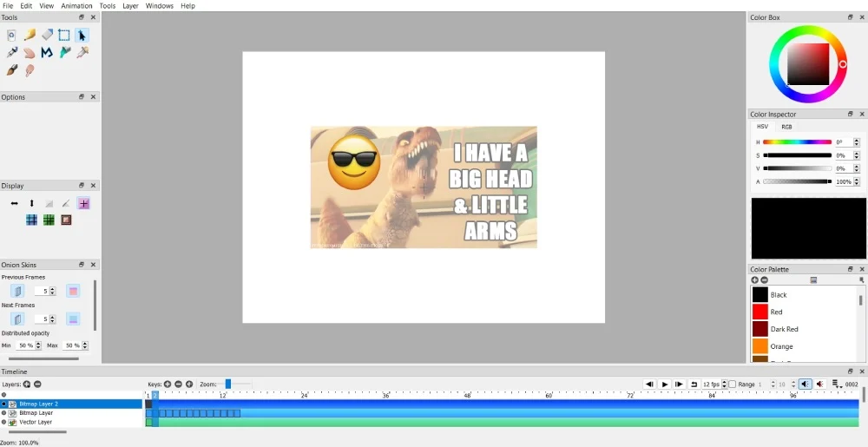Toggle visibility of Vector Layer
868x447 pixels.
point(3,422)
